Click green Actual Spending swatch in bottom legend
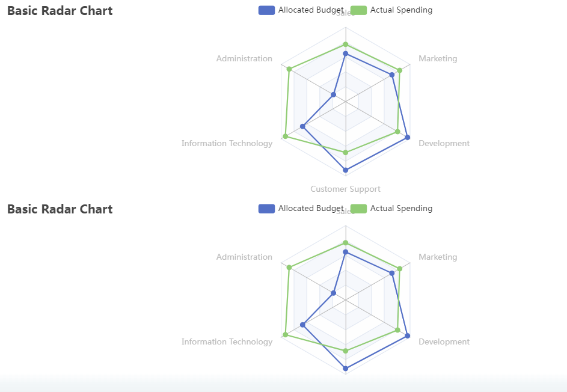The height and width of the screenshot is (392, 567). click(359, 209)
